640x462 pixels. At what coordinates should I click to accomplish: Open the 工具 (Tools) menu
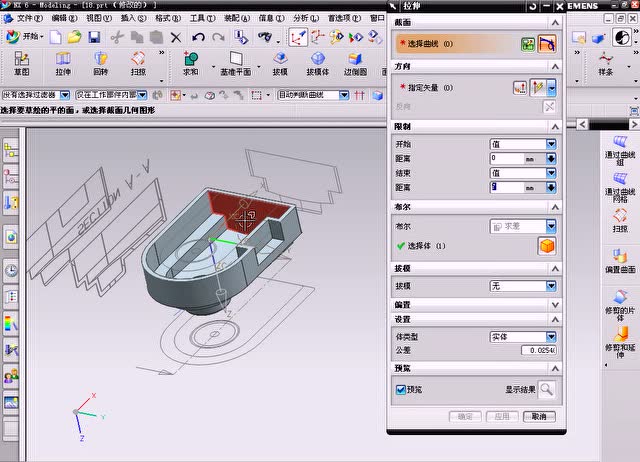pyautogui.click(x=202, y=18)
